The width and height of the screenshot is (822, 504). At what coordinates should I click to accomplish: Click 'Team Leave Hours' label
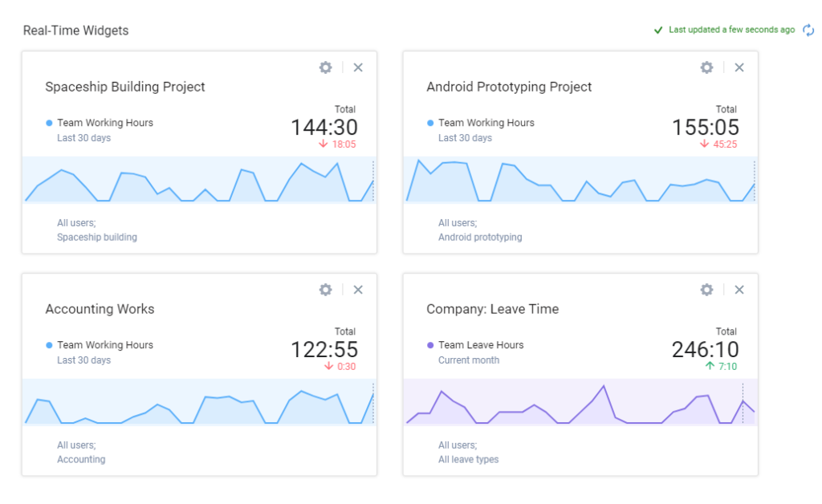[481, 345]
